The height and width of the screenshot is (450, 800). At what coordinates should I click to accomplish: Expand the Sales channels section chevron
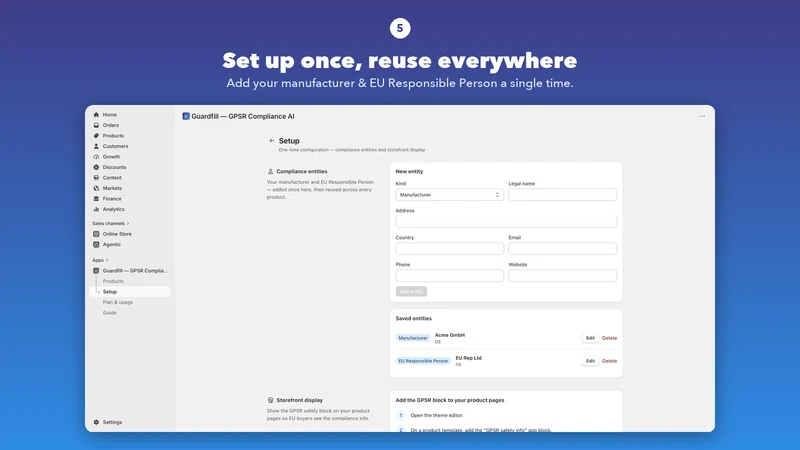click(x=128, y=223)
